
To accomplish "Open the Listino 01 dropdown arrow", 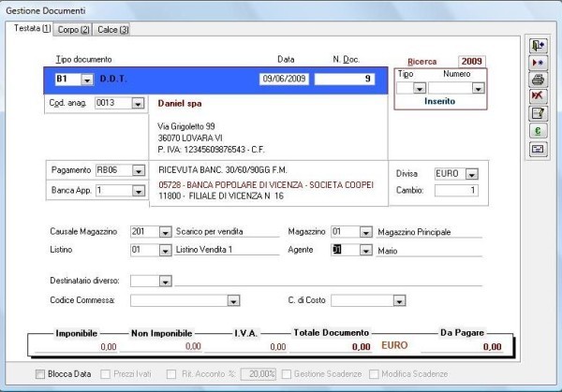I will [x=165, y=250].
